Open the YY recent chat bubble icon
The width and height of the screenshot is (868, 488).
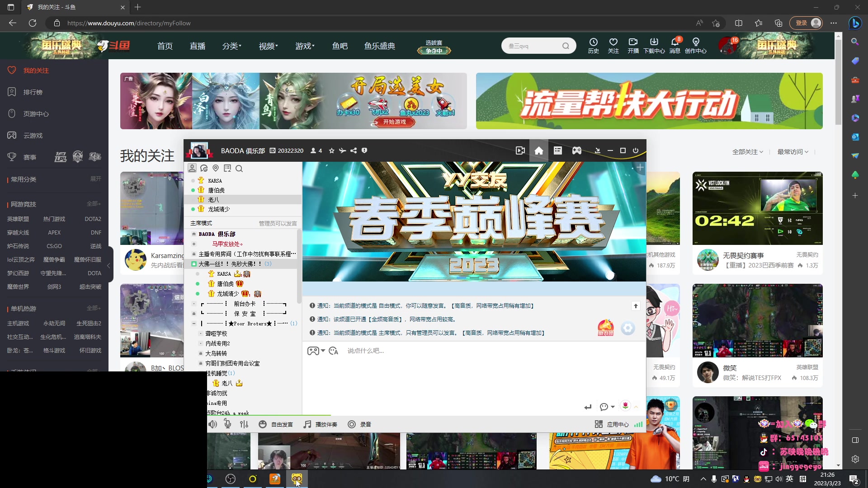coord(204,169)
